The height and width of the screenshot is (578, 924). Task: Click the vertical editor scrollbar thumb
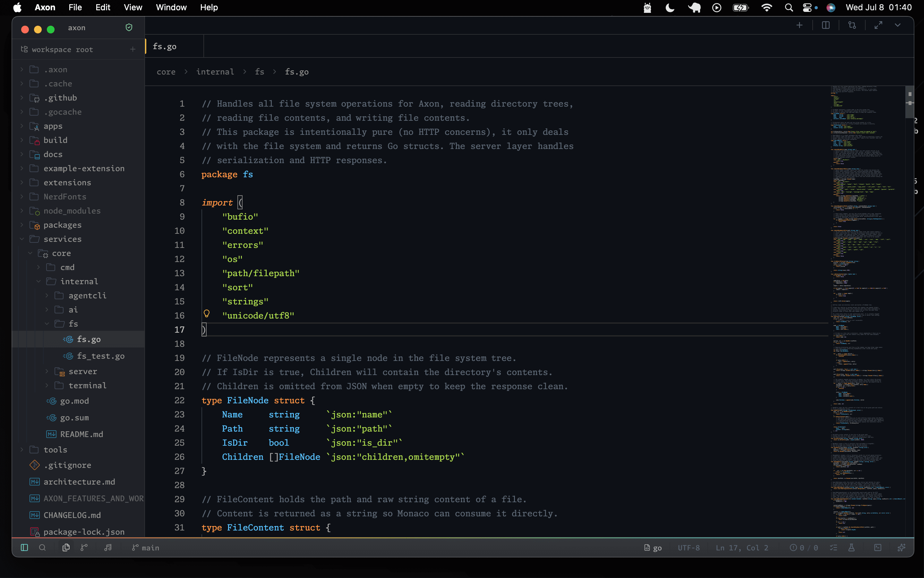tap(910, 102)
